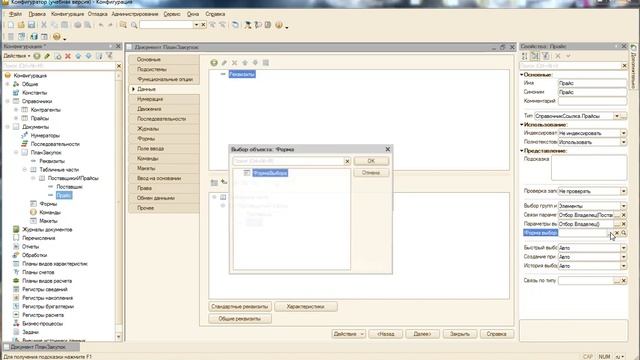This screenshot has height=360, width=640.
Task: Click the Cut scissors icon in main toolbar
Action: point(44,25)
